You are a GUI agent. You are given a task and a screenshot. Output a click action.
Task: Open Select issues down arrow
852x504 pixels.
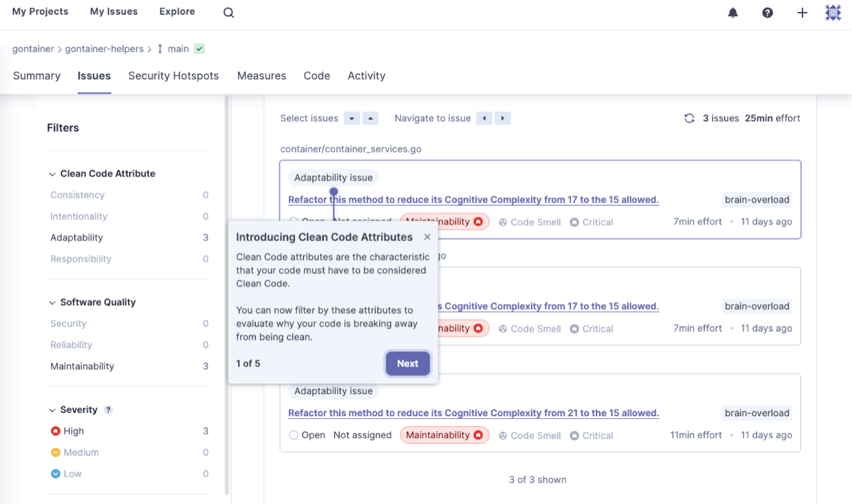coord(352,118)
